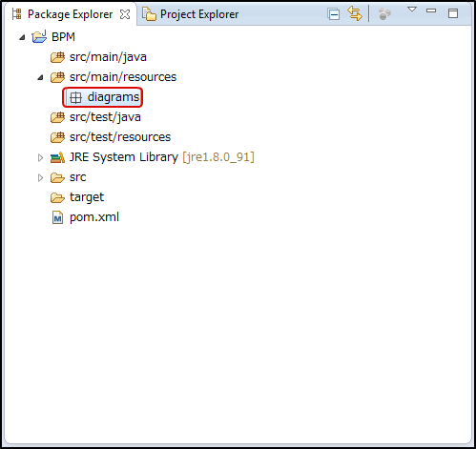This screenshot has height=449, width=476.
Task: Select JRE System Library entry
Action: click(124, 157)
